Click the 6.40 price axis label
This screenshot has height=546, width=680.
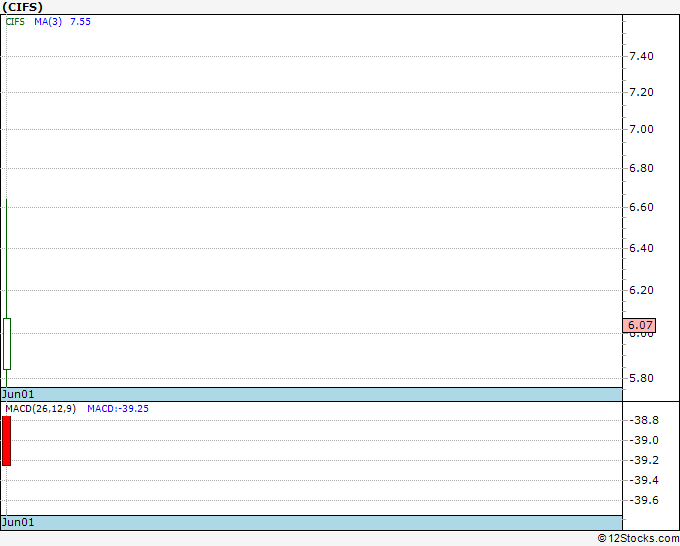tap(641, 248)
